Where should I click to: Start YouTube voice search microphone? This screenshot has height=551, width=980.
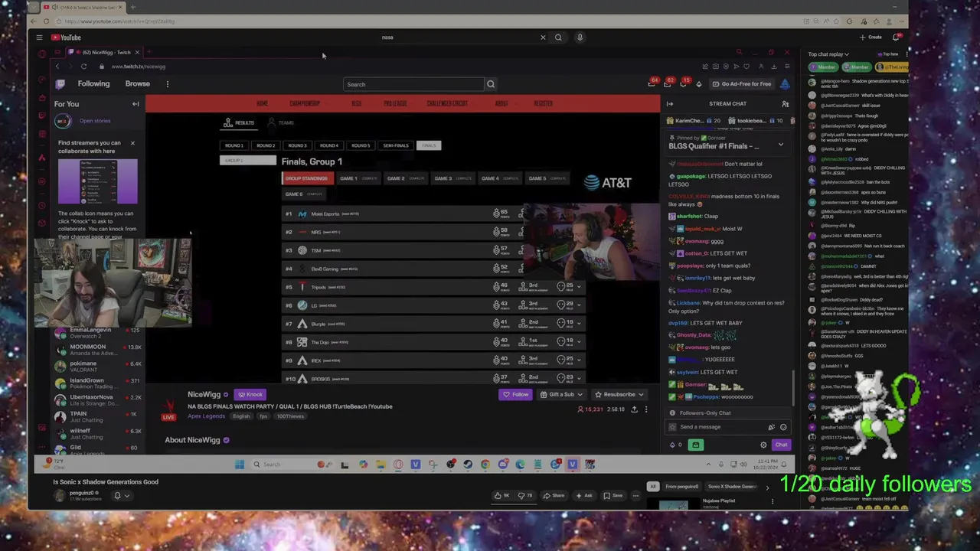point(580,37)
